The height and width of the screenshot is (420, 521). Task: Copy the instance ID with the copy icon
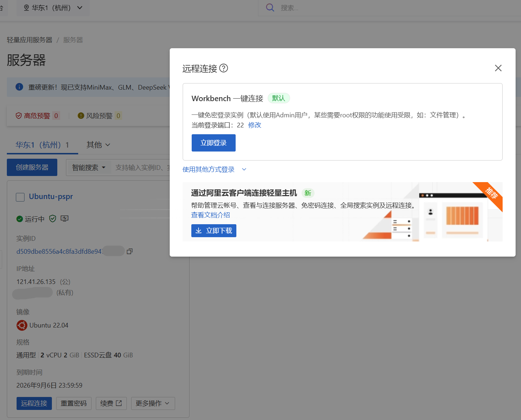coord(130,251)
